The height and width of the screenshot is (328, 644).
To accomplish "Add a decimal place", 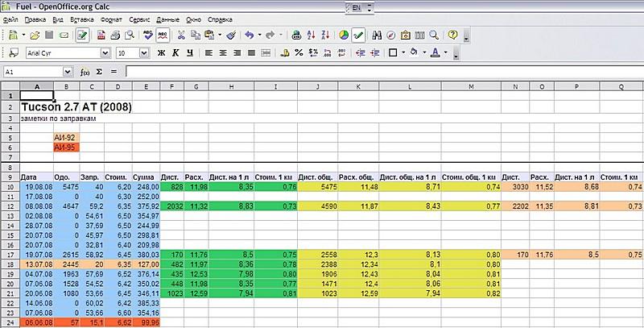I will (328, 53).
